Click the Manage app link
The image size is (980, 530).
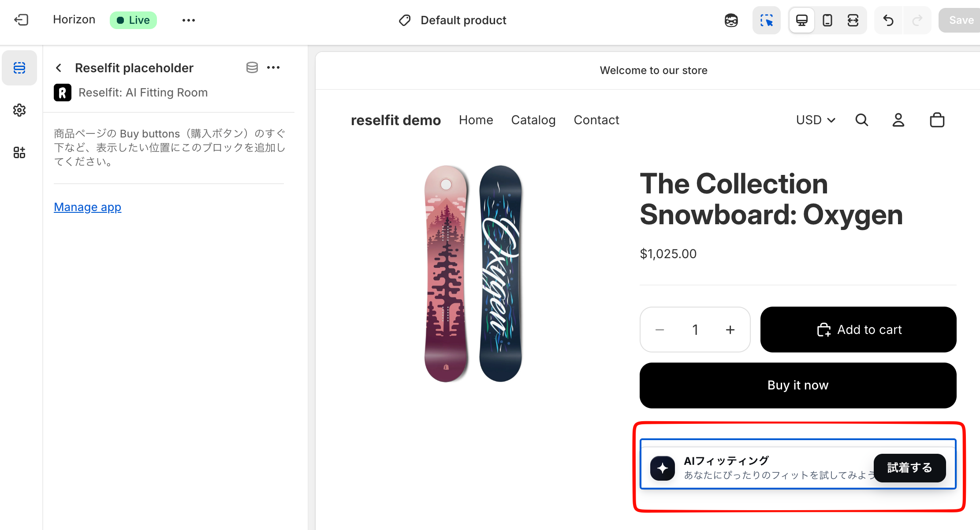tap(87, 207)
